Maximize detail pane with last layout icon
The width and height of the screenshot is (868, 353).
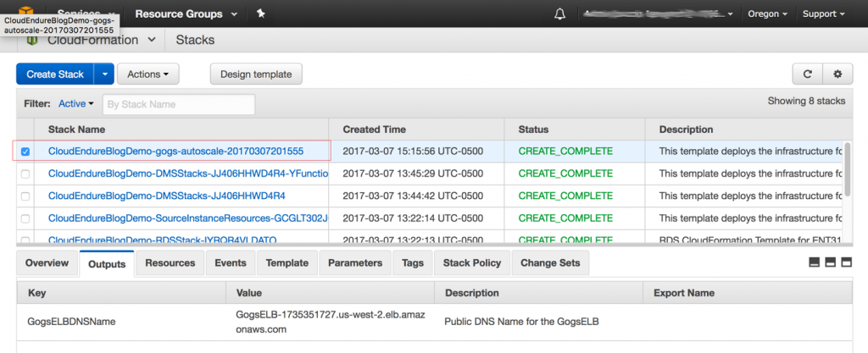point(847,262)
